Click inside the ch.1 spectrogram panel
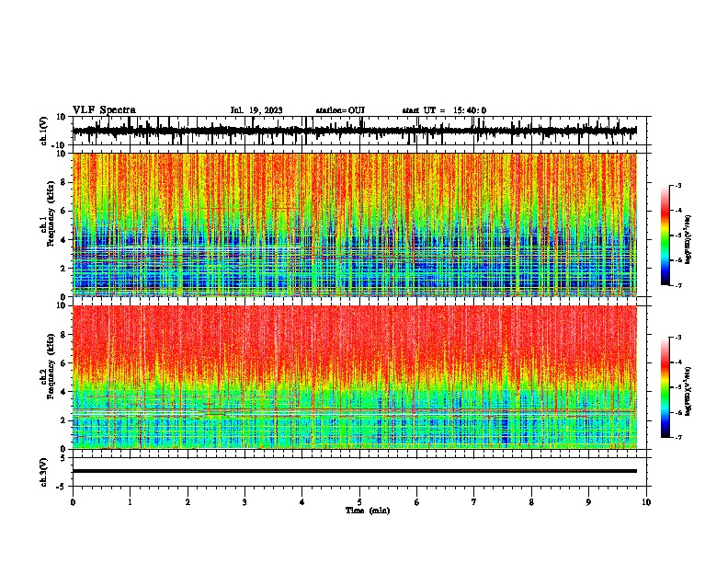Image resolution: width=728 pixels, height=563 pixels. [354, 224]
